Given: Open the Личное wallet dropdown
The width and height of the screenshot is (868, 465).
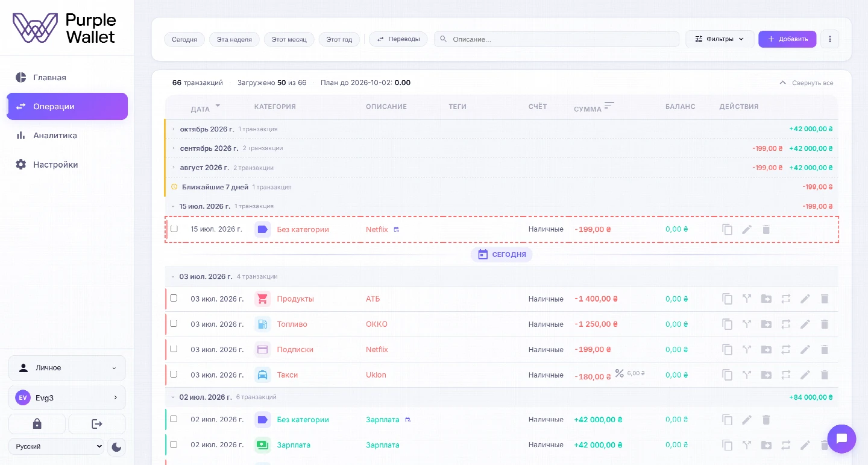Looking at the screenshot, I should coord(67,368).
